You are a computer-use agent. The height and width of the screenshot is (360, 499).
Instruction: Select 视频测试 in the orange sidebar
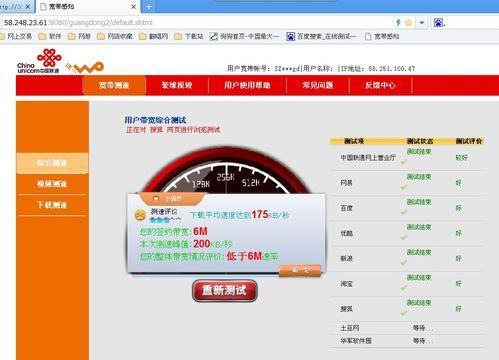click(52, 184)
